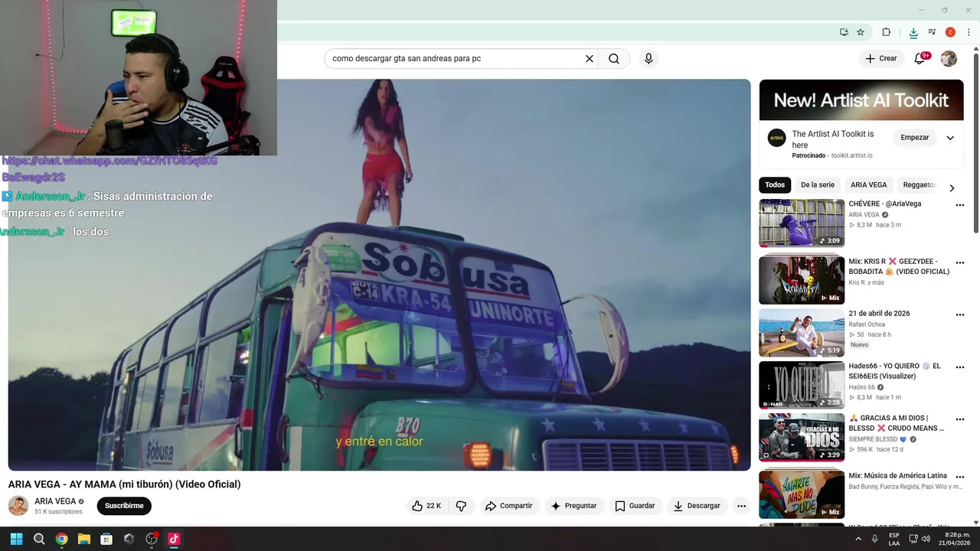Install app icon in the address bar
This screenshot has width=980, height=551.
pyautogui.click(x=844, y=32)
